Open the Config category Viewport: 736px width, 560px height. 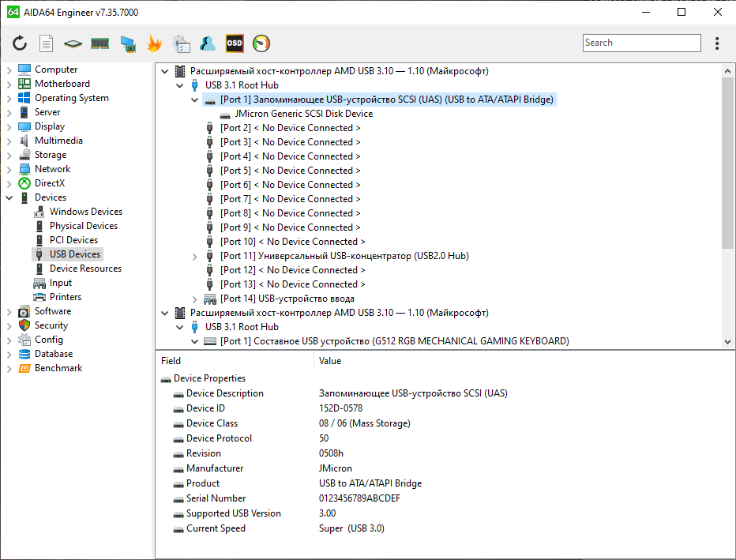49,340
